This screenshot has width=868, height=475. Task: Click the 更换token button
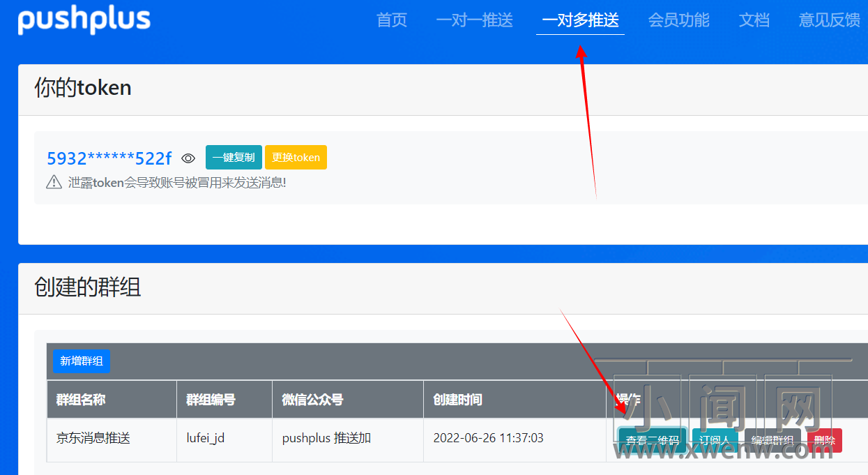(x=296, y=158)
